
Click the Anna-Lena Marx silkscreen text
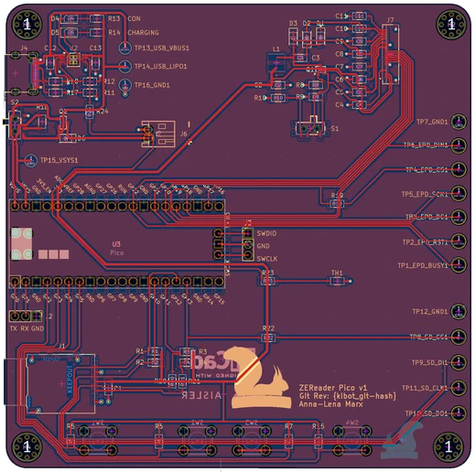coord(331,404)
